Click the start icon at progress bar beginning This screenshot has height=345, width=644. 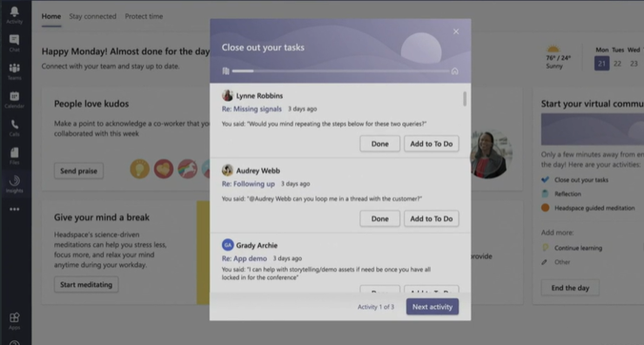225,71
